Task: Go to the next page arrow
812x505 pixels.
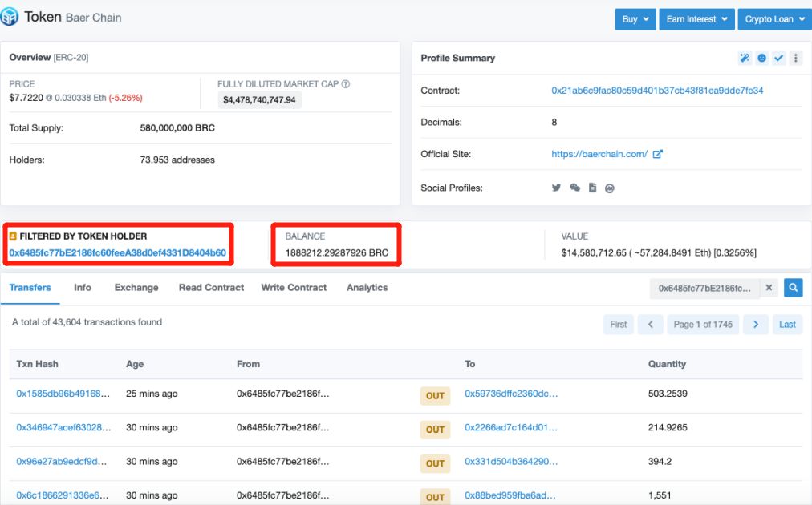Action: click(x=756, y=325)
